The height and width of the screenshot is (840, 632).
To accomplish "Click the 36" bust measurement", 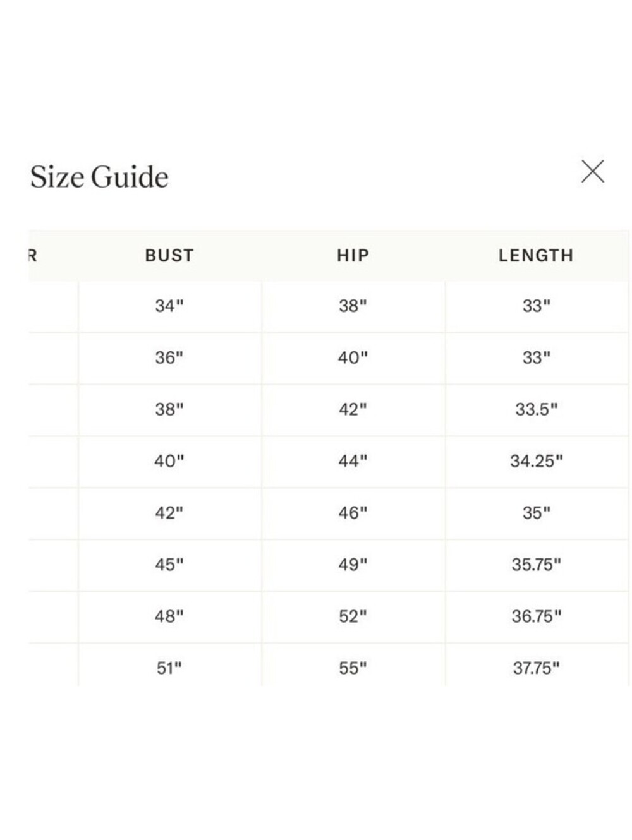I will [x=169, y=357].
